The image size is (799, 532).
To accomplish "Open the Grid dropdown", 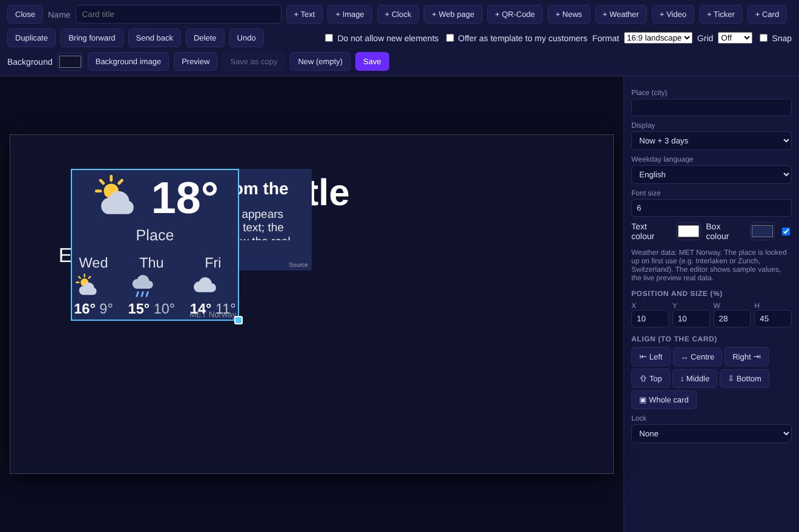I will point(735,38).
